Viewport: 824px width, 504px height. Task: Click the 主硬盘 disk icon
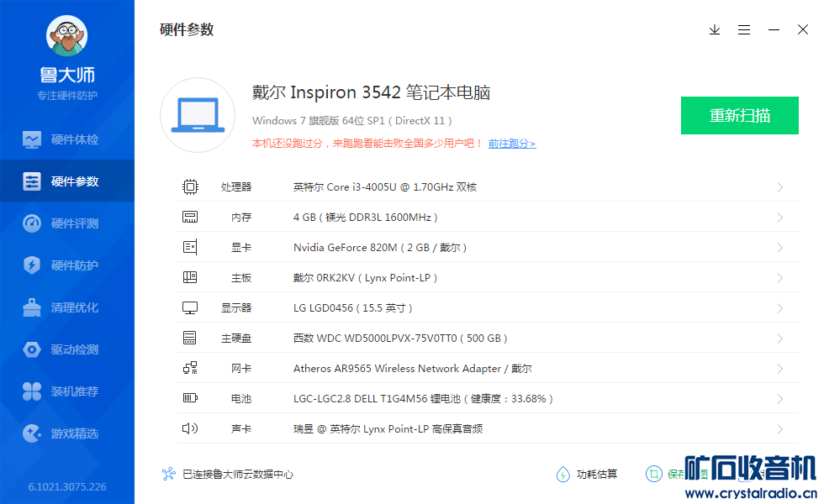190,338
